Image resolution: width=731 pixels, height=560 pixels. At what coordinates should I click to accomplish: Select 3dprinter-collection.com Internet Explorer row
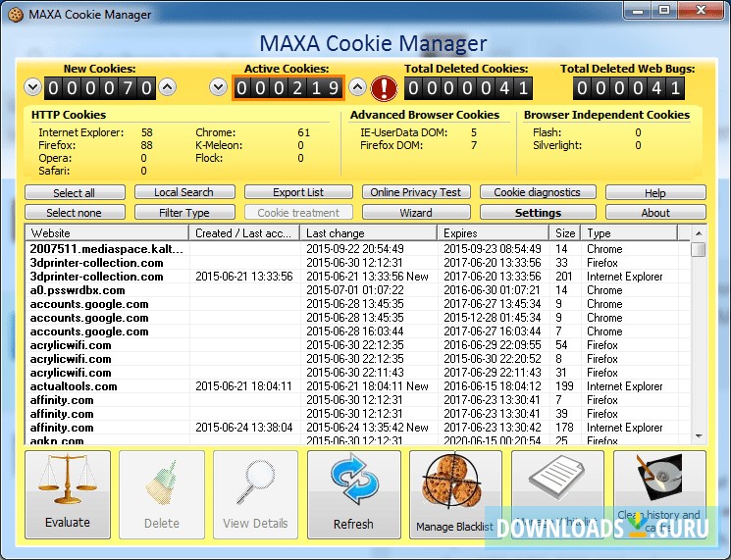(x=357, y=277)
